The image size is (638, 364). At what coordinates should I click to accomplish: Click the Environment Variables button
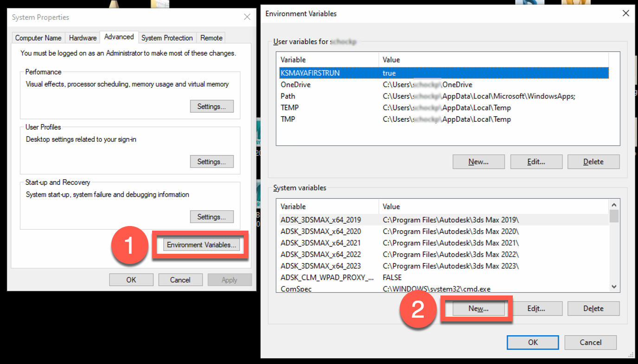coord(201,245)
